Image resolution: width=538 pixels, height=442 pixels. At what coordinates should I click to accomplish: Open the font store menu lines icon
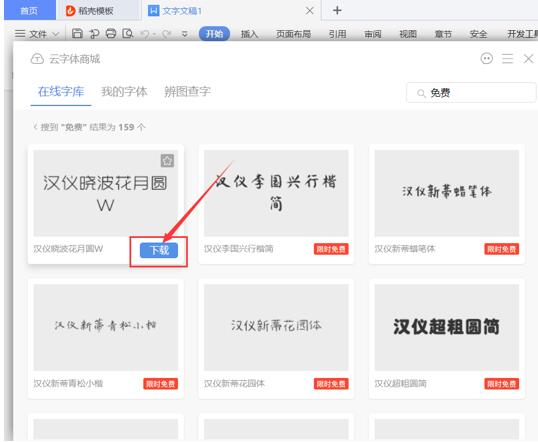(507, 59)
